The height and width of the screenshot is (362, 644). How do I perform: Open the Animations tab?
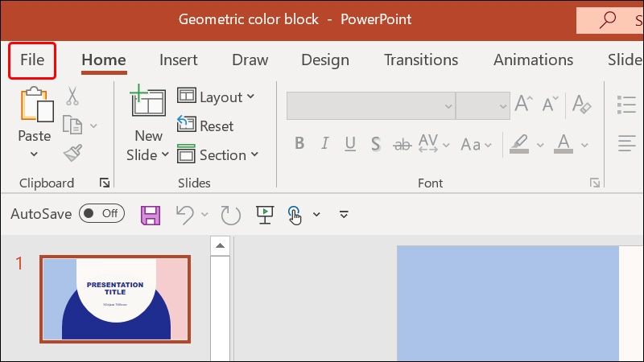tap(533, 60)
